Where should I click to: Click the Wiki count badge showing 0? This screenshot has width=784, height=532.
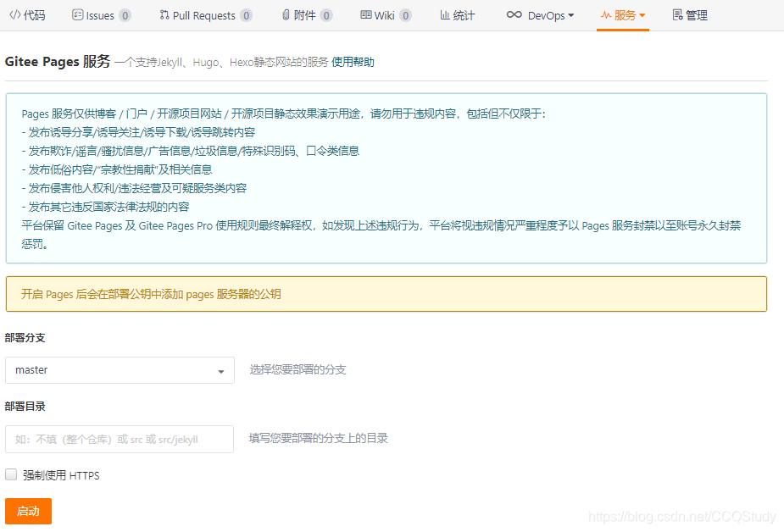(x=405, y=16)
